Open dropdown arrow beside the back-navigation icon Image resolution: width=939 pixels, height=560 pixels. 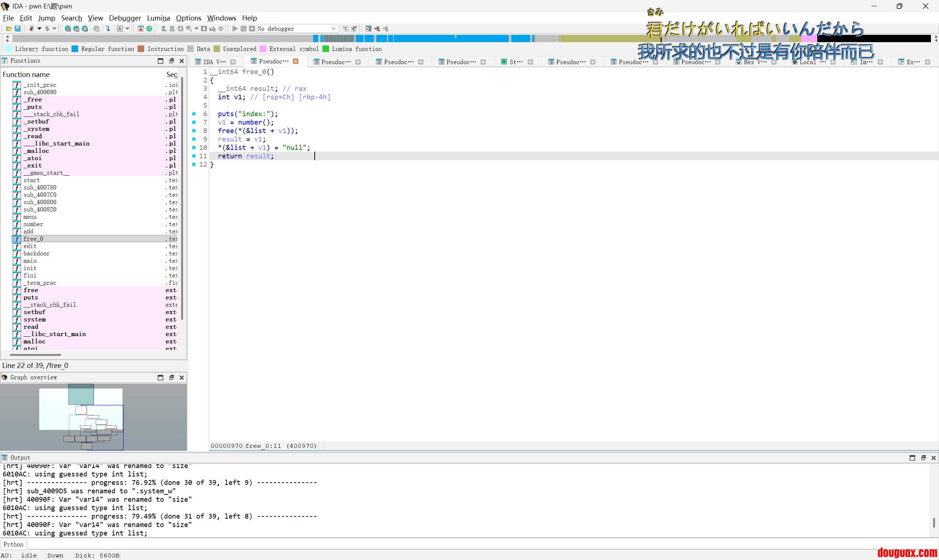pos(39,29)
